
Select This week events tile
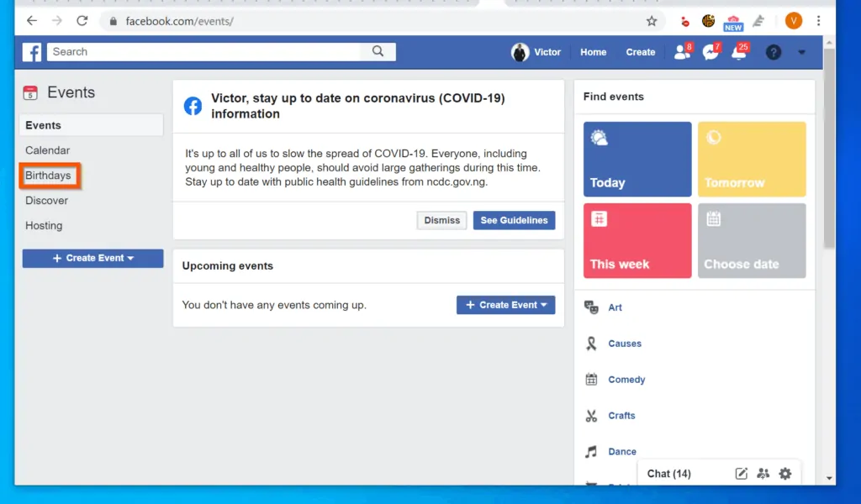[x=637, y=241]
